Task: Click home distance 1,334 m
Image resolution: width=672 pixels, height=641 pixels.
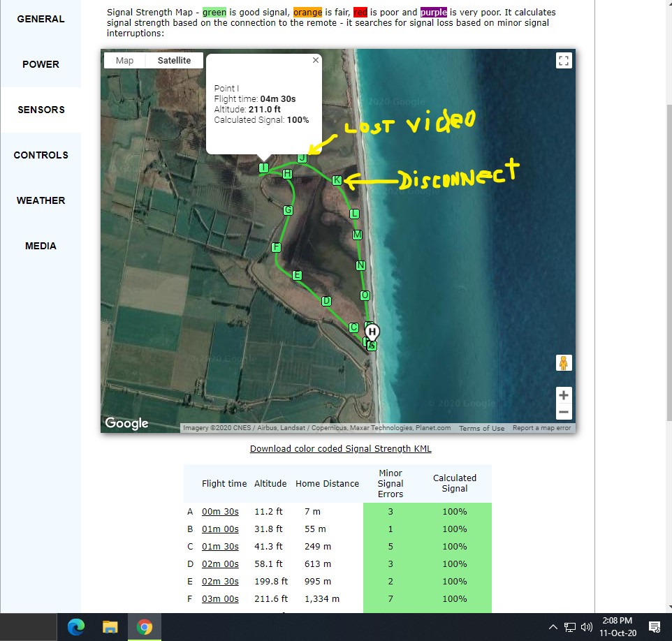Action: pyautogui.click(x=322, y=599)
